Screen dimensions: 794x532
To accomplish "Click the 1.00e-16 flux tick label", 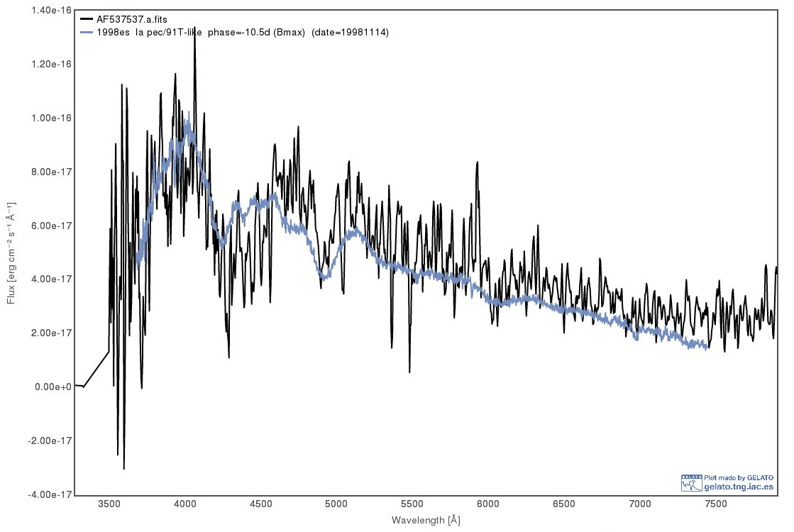I will (52, 118).
